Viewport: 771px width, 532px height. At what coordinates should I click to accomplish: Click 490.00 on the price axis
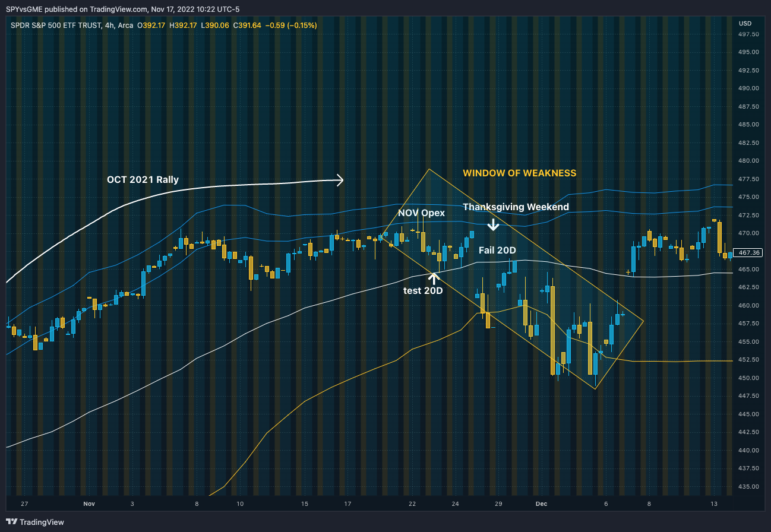coord(748,88)
